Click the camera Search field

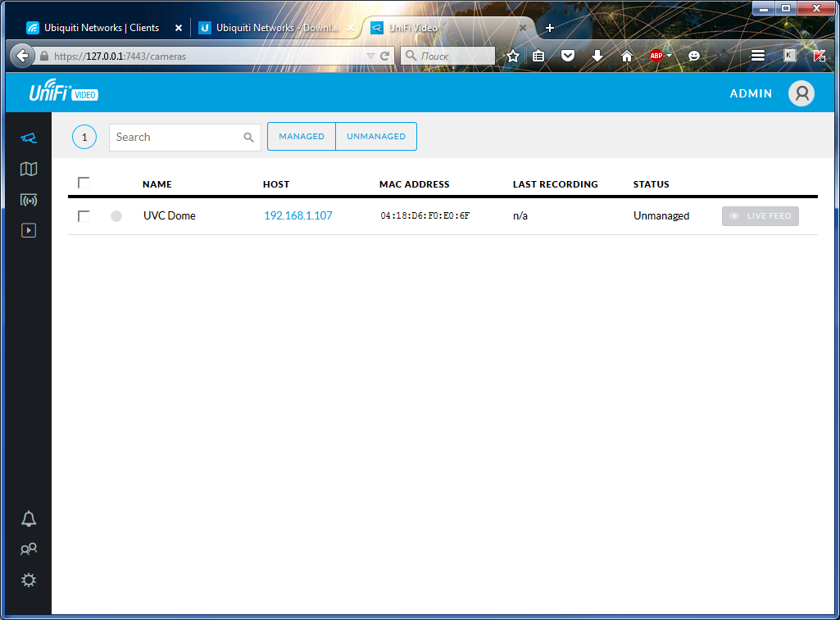176,138
